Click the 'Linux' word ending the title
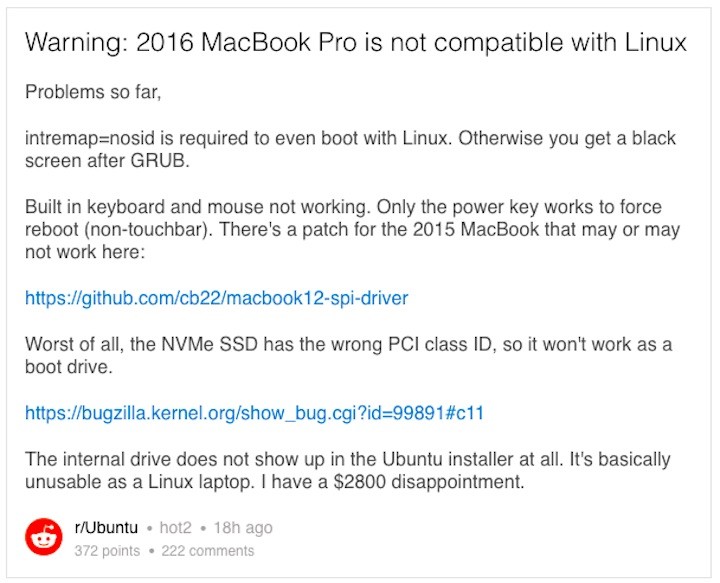 coord(655,43)
